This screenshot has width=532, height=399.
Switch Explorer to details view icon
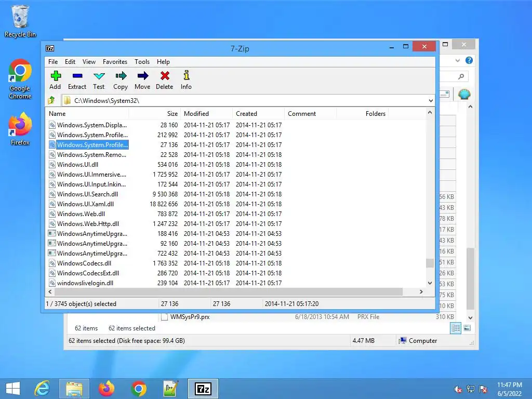click(455, 328)
